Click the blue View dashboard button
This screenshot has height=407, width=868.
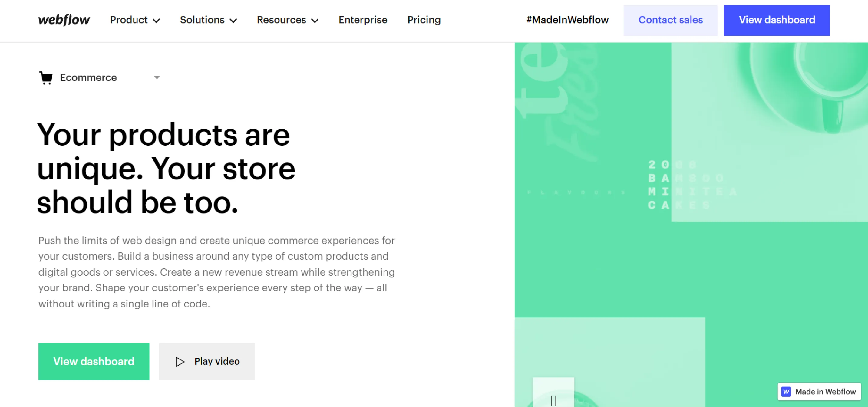(777, 20)
